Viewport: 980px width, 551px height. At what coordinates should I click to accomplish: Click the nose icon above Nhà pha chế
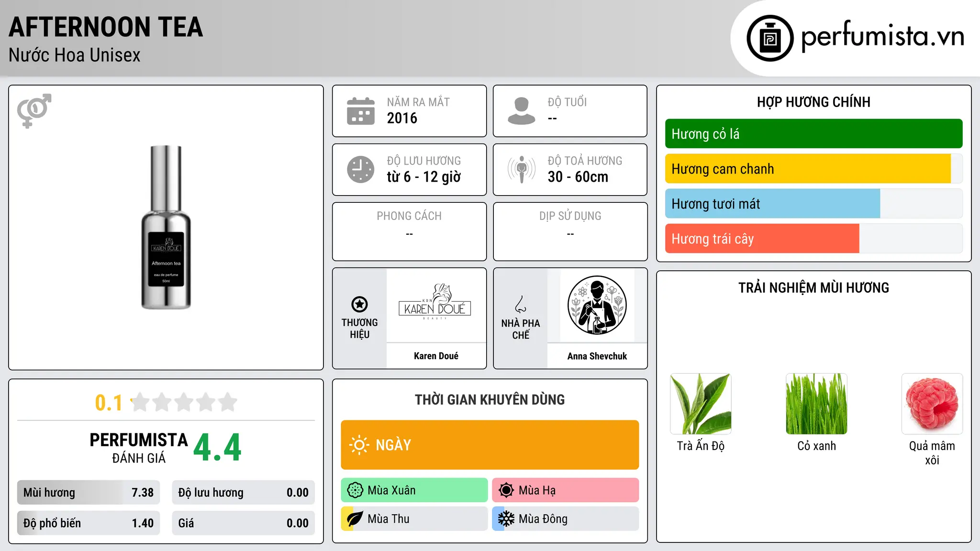[x=521, y=304]
